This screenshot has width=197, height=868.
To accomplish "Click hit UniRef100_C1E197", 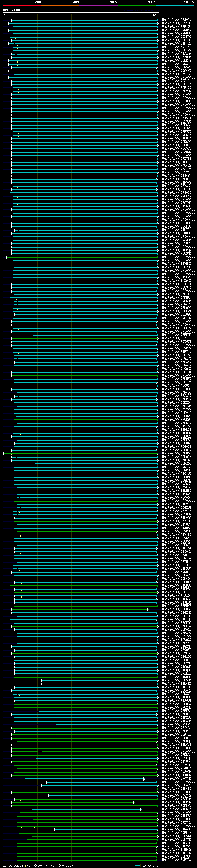I will [x=177, y=189].
